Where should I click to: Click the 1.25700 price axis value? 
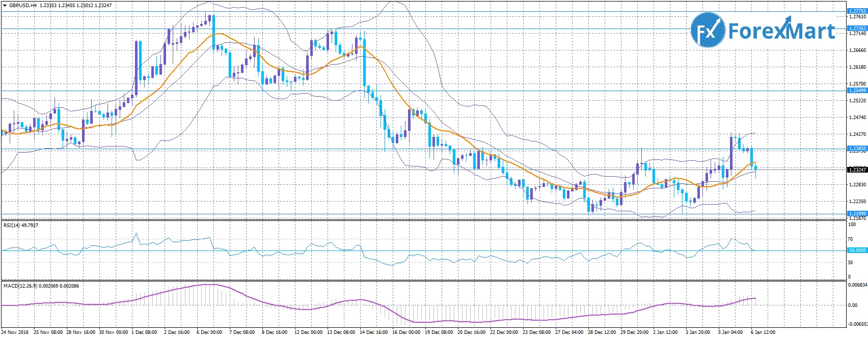coord(858,84)
